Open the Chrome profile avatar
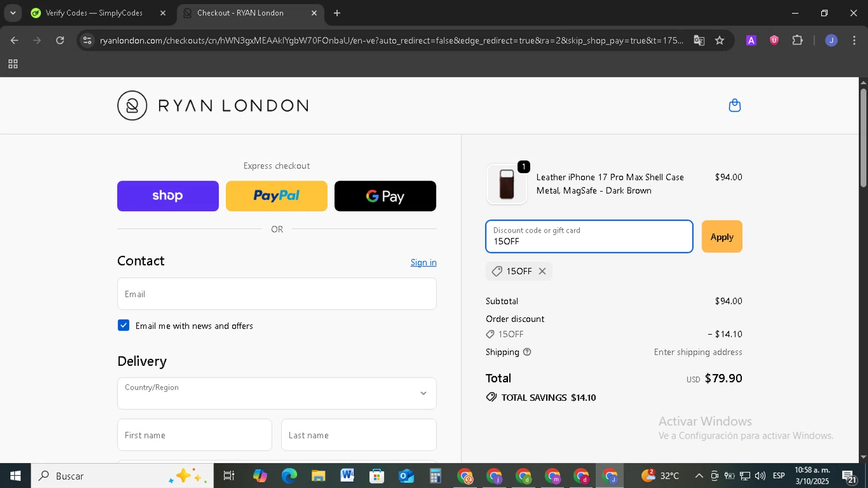868x488 pixels. coord(831,41)
